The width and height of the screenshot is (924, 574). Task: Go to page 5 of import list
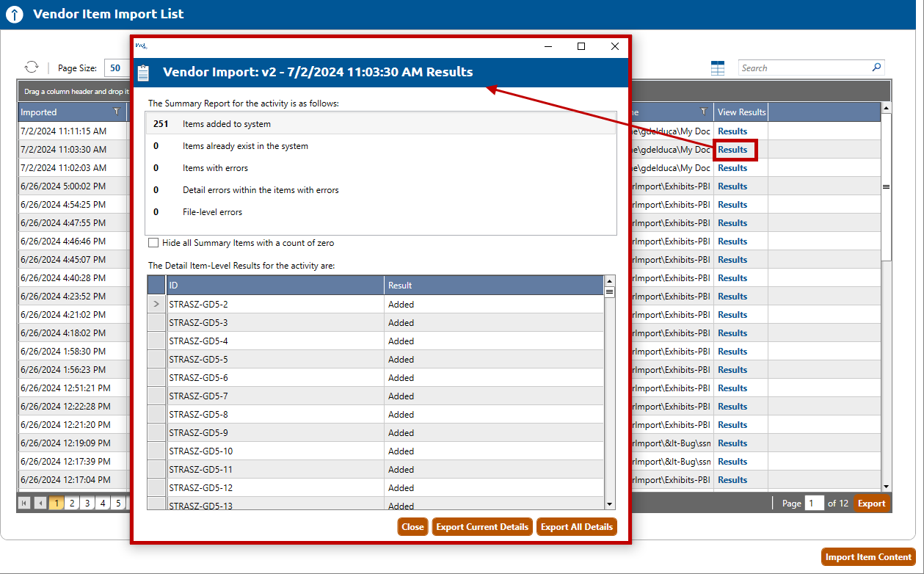pyautogui.click(x=118, y=504)
